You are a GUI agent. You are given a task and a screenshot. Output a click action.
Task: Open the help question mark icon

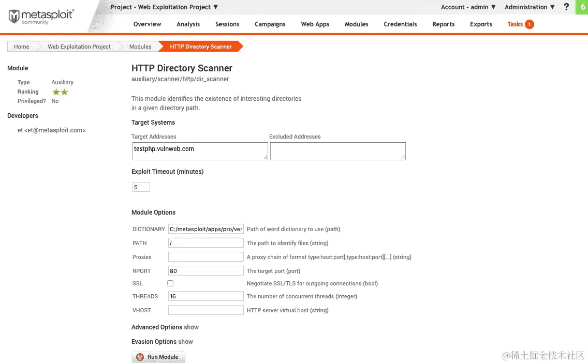566,7
